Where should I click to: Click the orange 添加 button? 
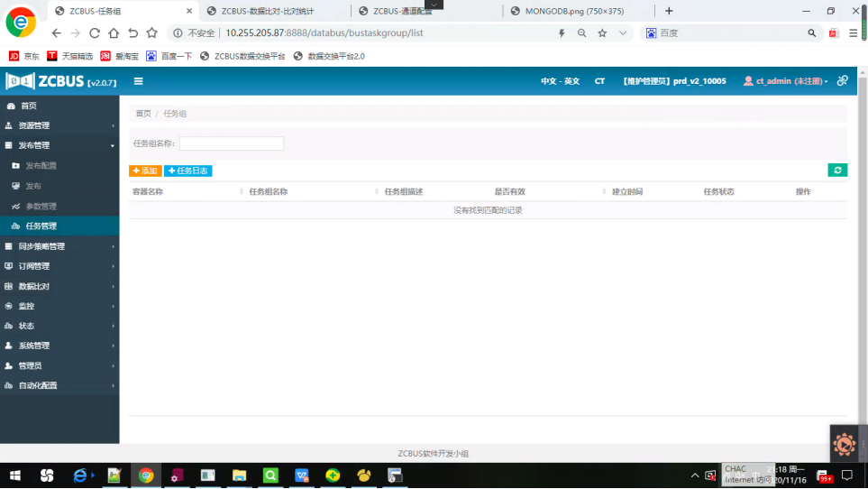[145, 171]
